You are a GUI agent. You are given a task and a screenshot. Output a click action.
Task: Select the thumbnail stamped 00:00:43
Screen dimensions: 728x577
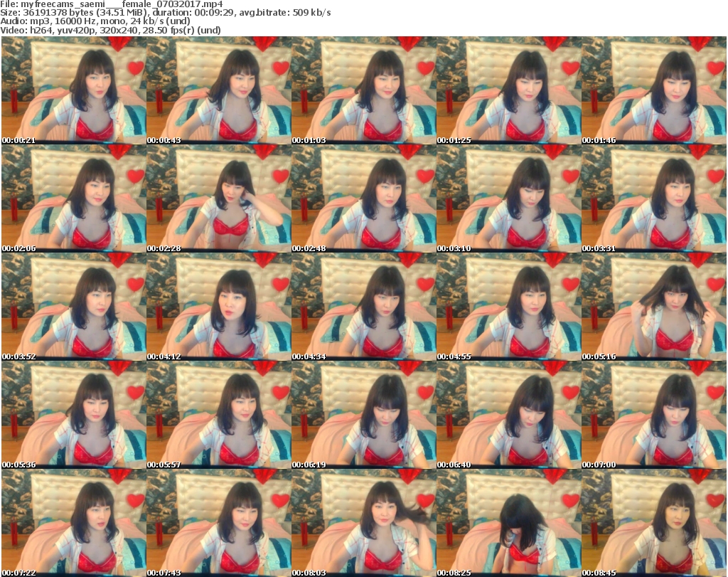coord(219,90)
